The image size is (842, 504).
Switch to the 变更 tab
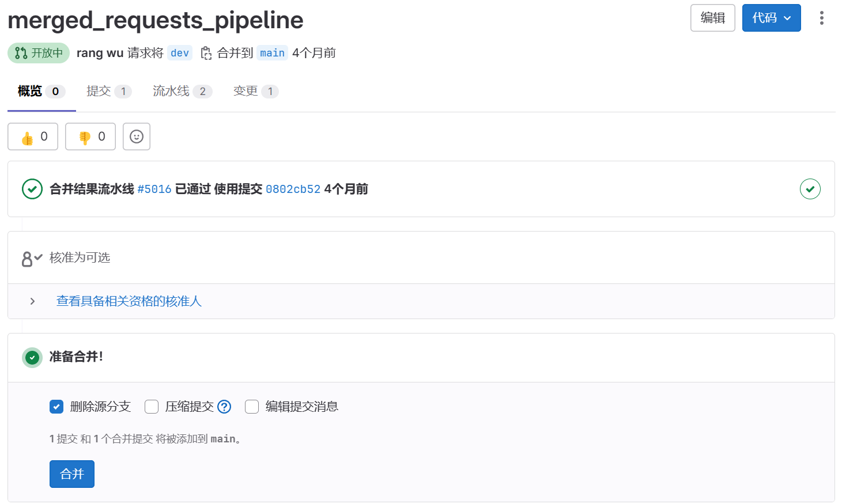pyautogui.click(x=246, y=91)
